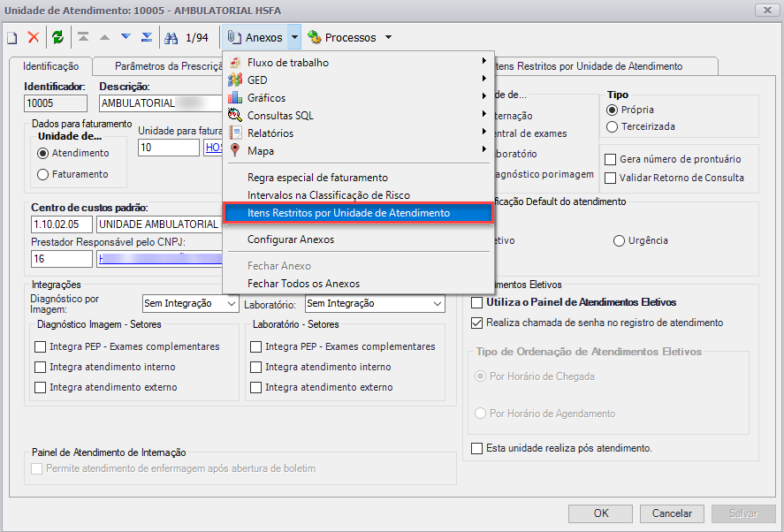Expand Gráficos submenu arrow
This screenshot has height=532, width=784.
coord(484,96)
